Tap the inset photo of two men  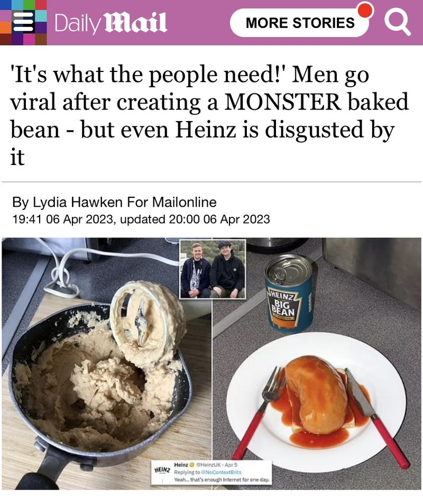pos(213,269)
